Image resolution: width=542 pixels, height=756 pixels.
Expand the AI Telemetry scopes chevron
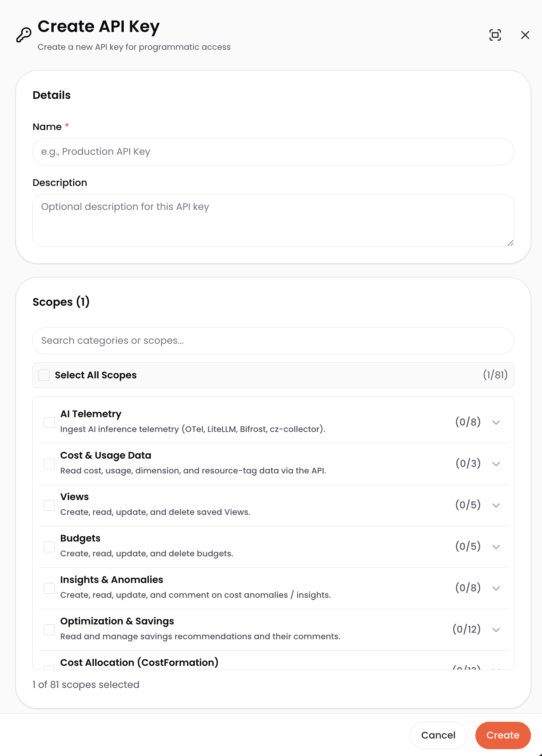click(496, 422)
